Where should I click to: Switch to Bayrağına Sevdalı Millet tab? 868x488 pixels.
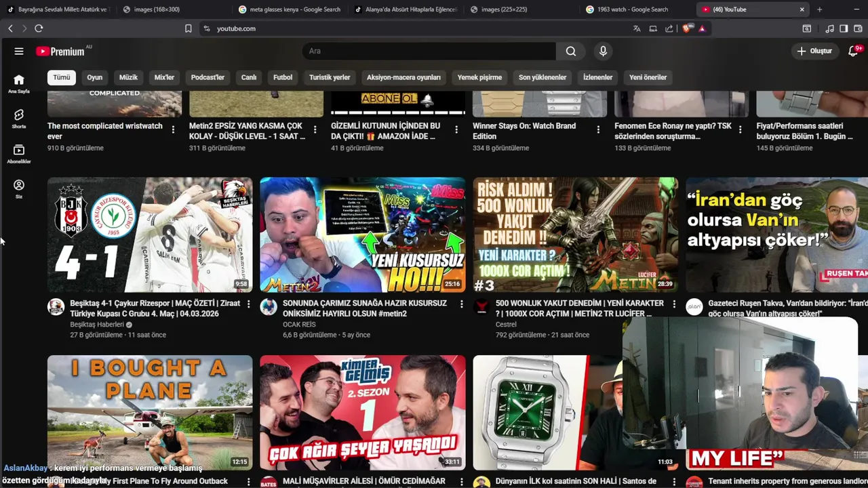point(58,9)
